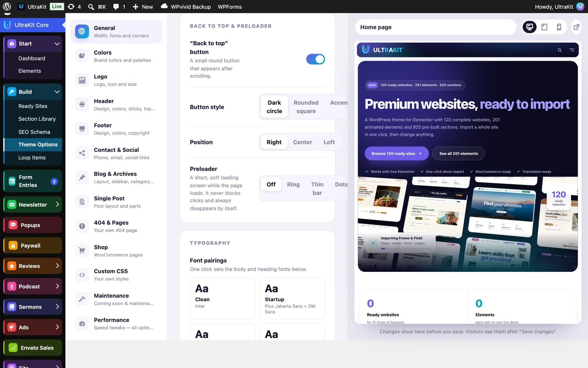Image resolution: width=588 pixels, height=368 pixels.
Task: Expand the Newsletter menu arrow
Action: click(x=57, y=204)
